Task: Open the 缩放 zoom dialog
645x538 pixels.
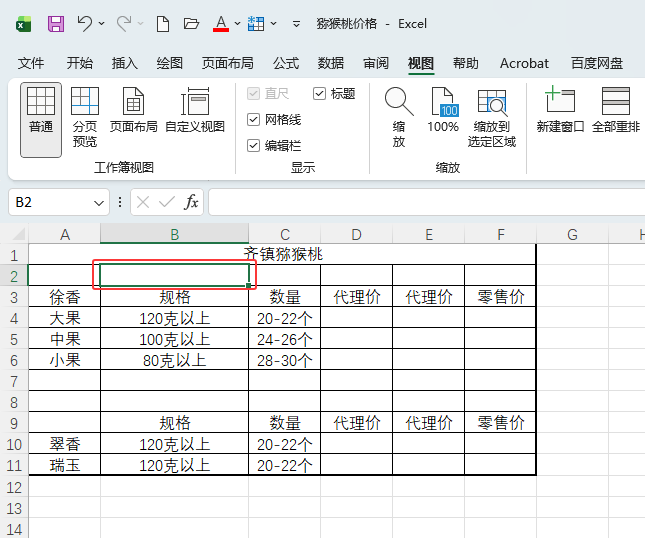Action: (399, 117)
